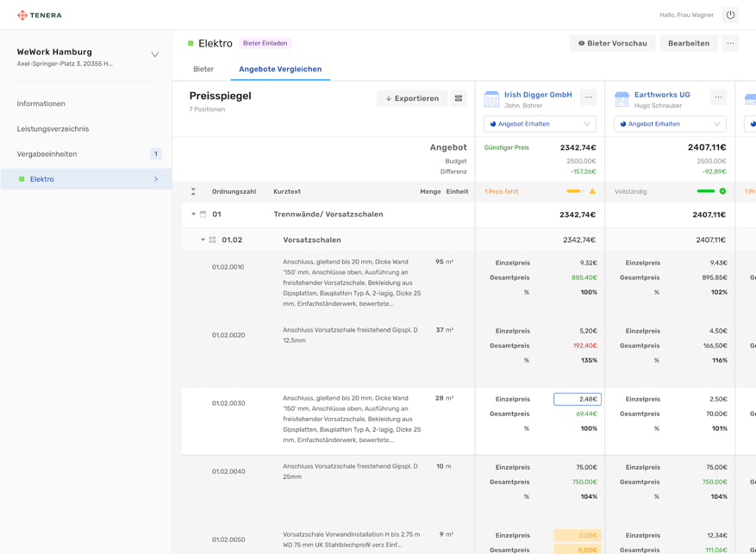Open Informationen in sidebar
The width and height of the screenshot is (756, 554).
[x=41, y=103]
